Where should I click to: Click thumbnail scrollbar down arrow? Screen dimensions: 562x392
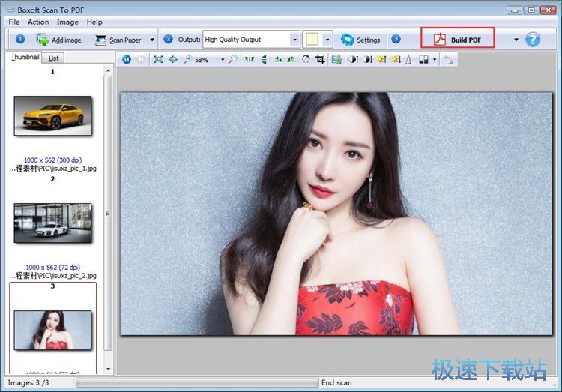coord(108,369)
